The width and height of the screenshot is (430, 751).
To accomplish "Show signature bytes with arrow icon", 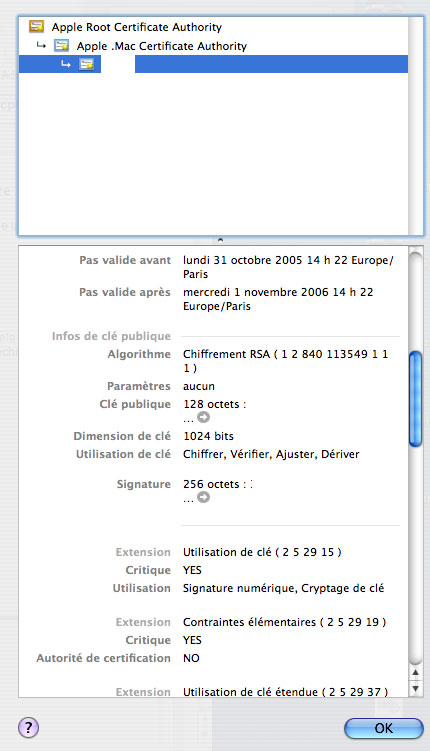I will 204,497.
